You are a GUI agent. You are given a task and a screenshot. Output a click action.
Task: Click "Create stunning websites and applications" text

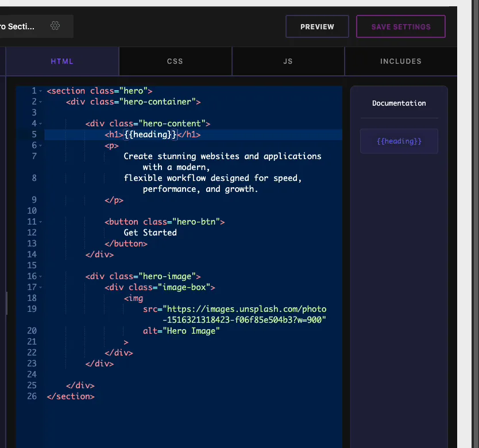(222, 156)
